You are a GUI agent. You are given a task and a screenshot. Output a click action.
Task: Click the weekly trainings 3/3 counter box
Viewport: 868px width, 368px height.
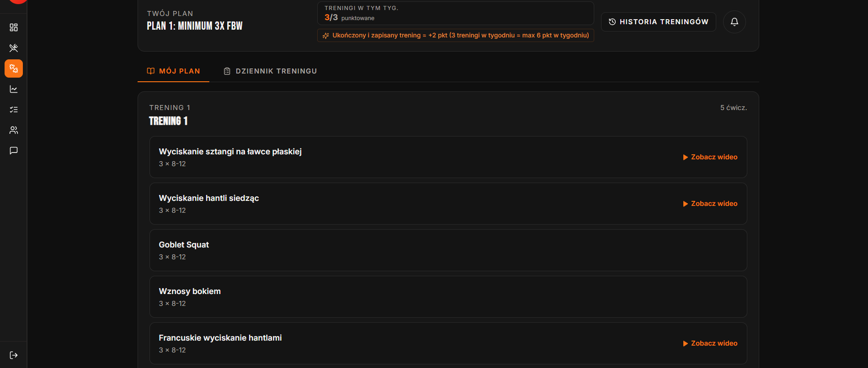click(456, 13)
